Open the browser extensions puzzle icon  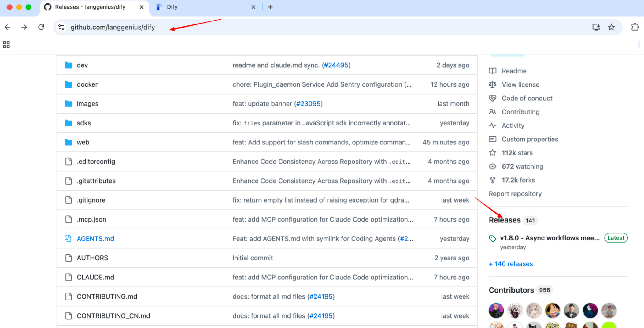[635, 27]
